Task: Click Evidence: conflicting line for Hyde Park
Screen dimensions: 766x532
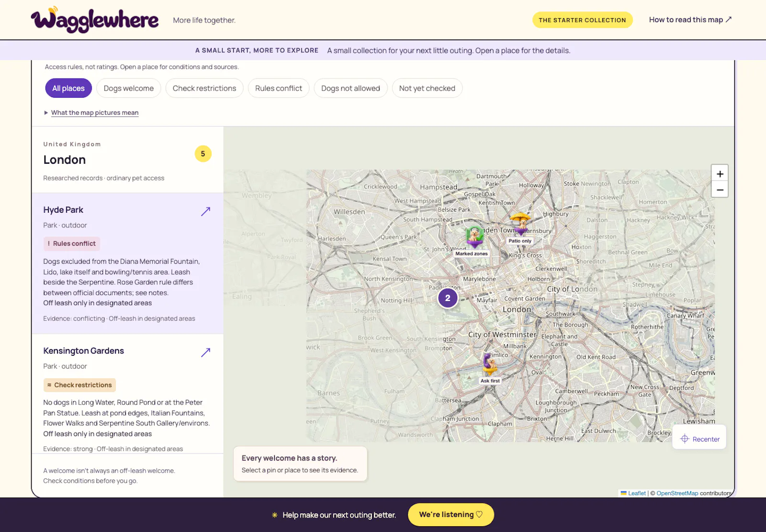Action: coord(119,318)
